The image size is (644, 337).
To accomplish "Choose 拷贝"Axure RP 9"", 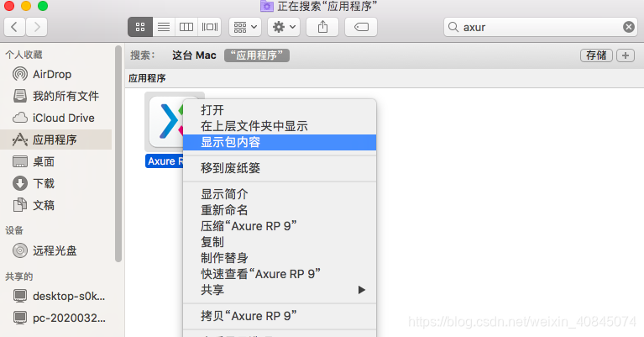I will (x=280, y=316).
